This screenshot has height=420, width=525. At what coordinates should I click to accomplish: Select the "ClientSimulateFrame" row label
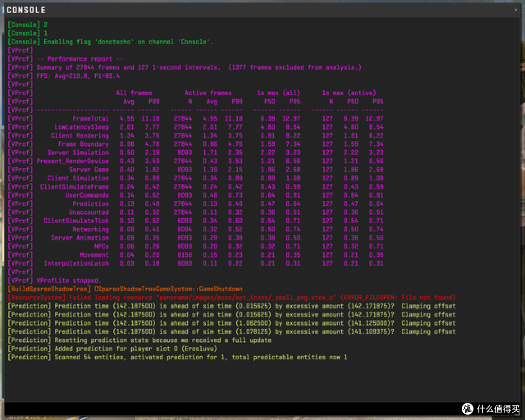(74, 187)
